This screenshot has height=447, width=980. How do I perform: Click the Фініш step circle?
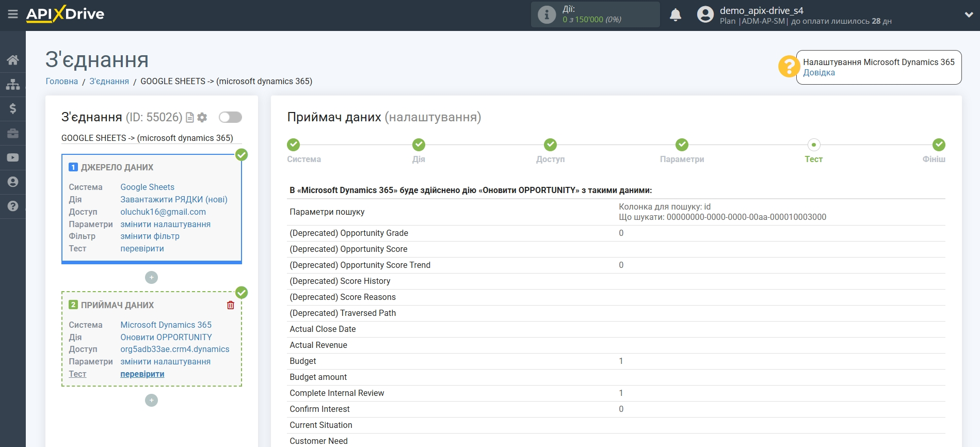[939, 145]
